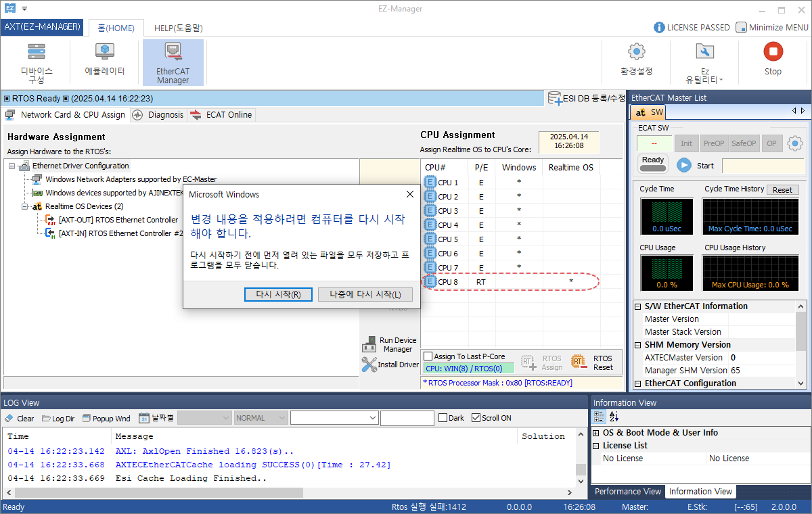The width and height of the screenshot is (812, 514).
Task: Enable the Dark log checkbox
Action: click(443, 418)
